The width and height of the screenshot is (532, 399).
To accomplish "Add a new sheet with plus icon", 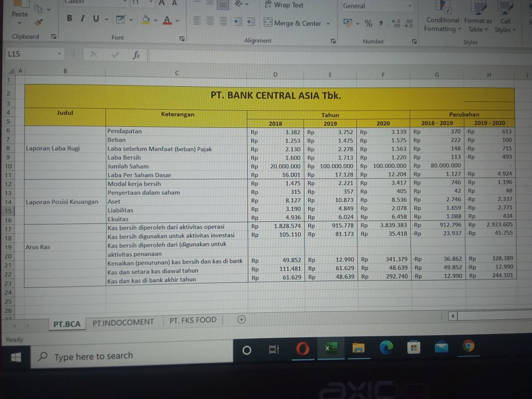I will 241,320.
